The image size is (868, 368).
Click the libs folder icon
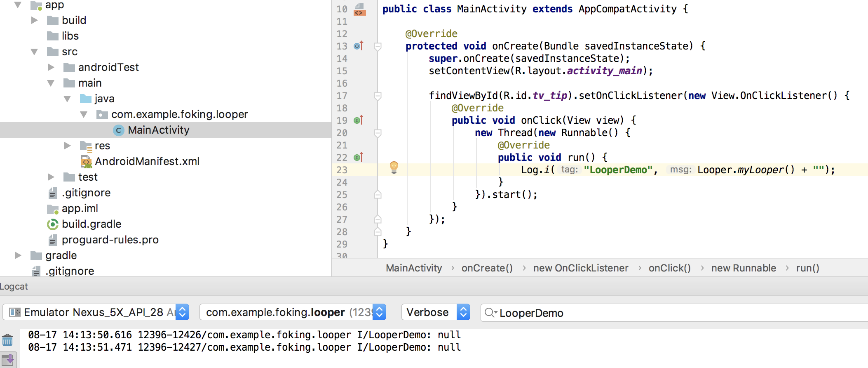click(53, 36)
